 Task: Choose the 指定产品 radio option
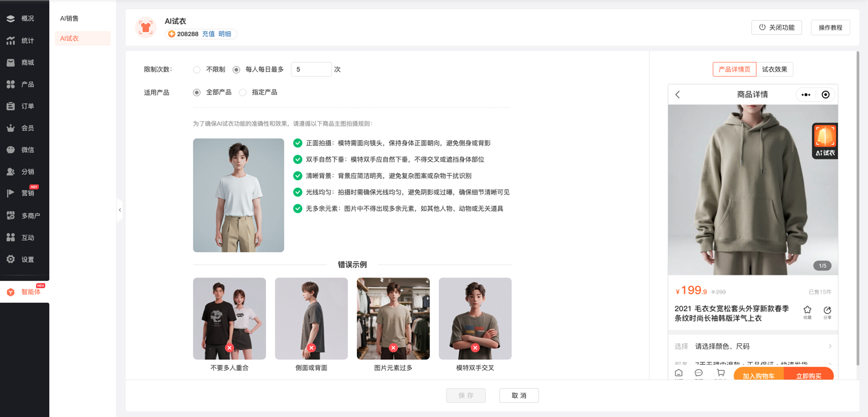pyautogui.click(x=243, y=93)
